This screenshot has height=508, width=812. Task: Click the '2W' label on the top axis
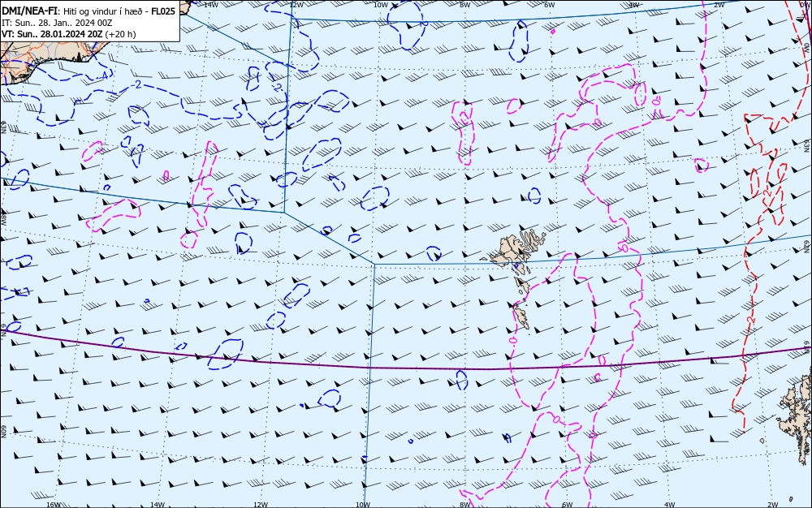[719, 5]
